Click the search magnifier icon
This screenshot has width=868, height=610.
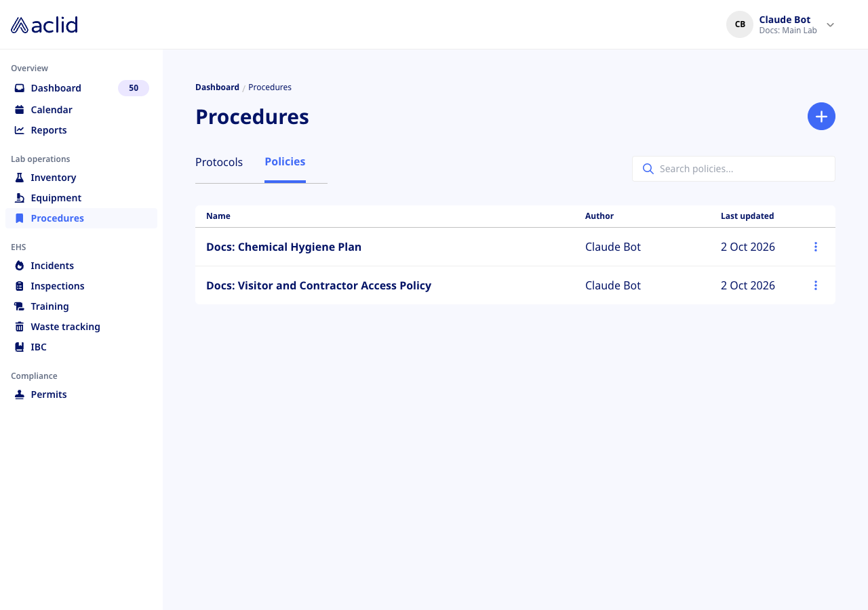point(648,169)
